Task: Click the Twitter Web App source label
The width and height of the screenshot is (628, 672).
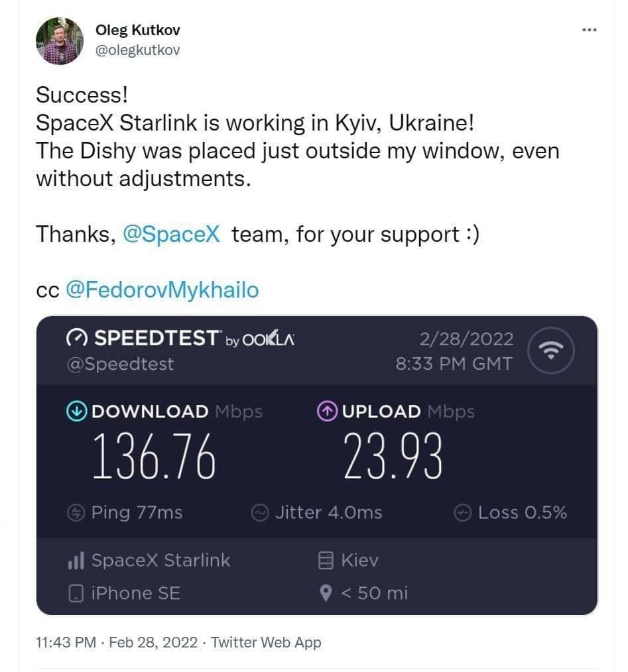Action: [x=266, y=642]
